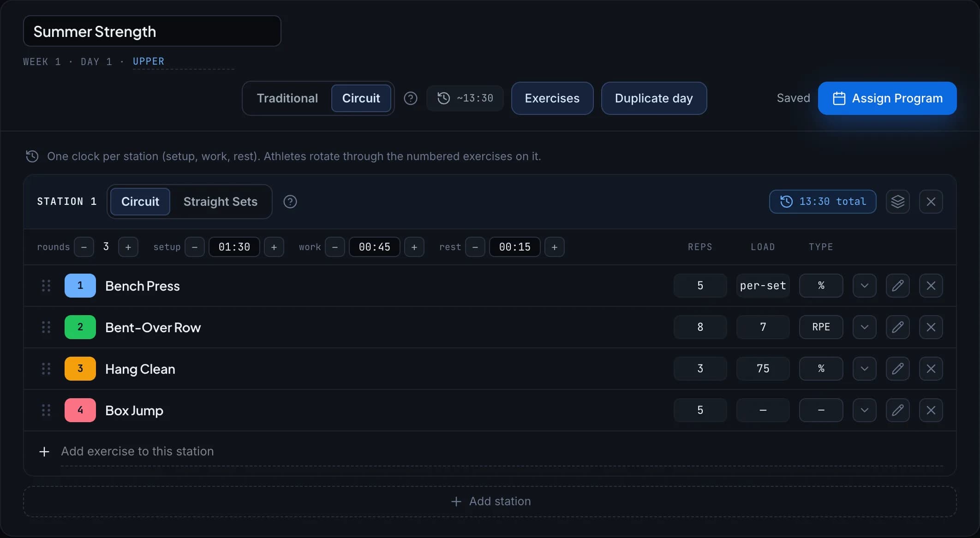Click Assign Program button
The image size is (980, 538).
click(887, 98)
